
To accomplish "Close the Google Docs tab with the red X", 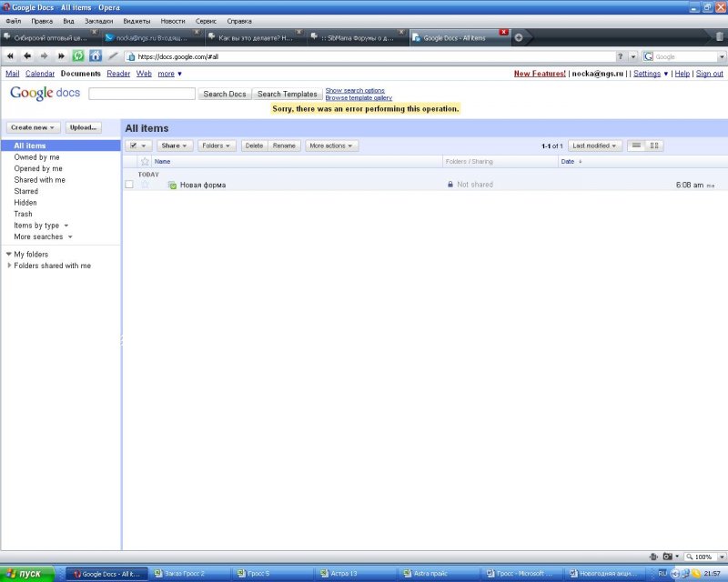I will point(503,32).
